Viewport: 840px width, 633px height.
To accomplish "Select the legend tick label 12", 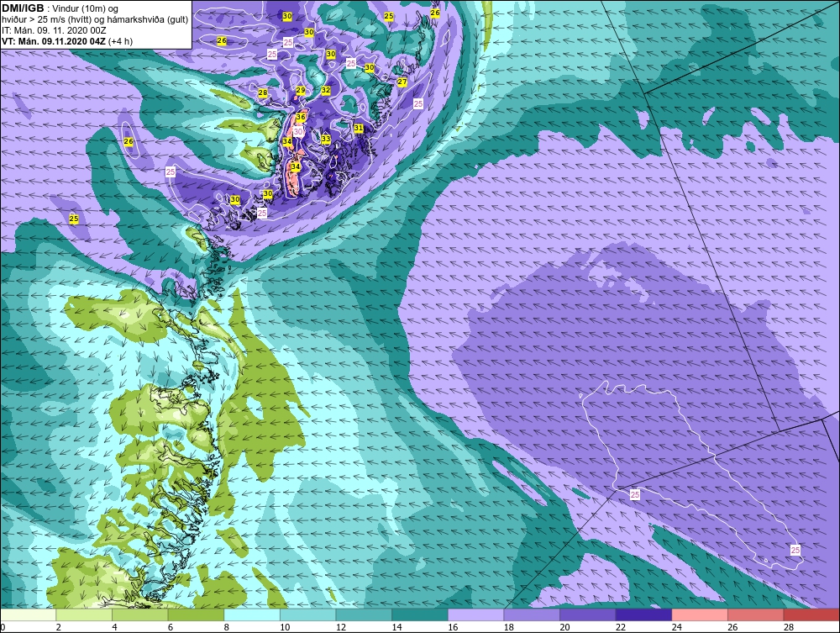I will click(x=341, y=627).
